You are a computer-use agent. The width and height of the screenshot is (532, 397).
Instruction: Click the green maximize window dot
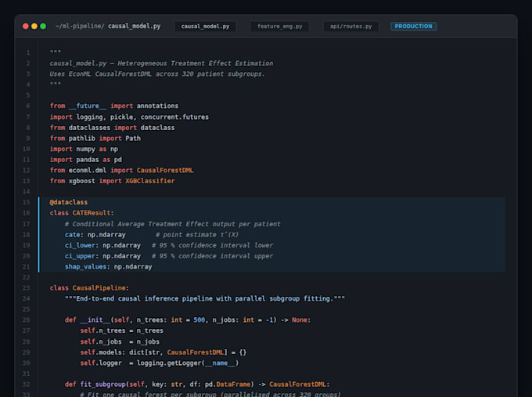pos(43,26)
